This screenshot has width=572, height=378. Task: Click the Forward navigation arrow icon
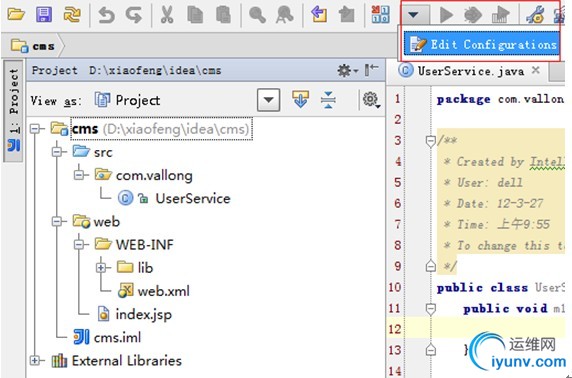point(347,15)
